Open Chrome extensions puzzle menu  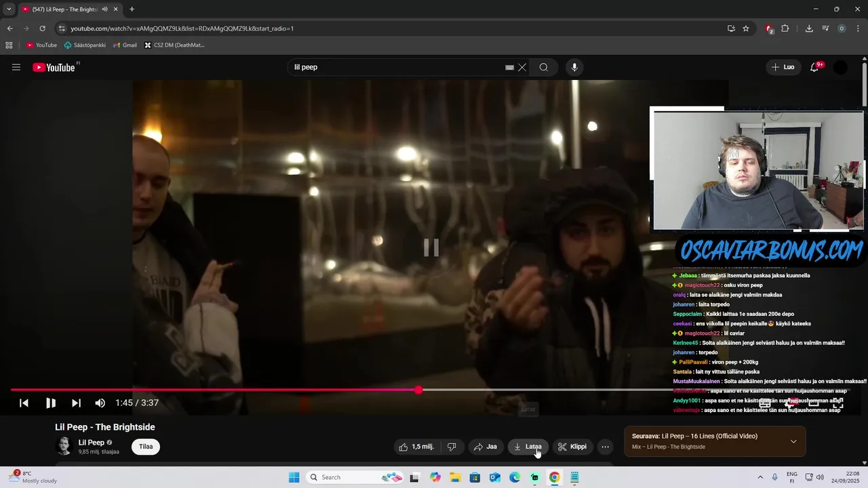785,28
